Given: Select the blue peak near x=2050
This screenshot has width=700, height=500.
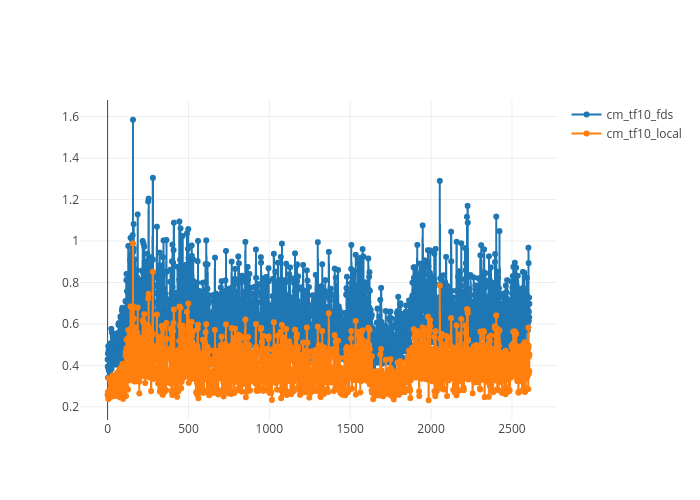Looking at the screenshot, I should [x=439, y=181].
